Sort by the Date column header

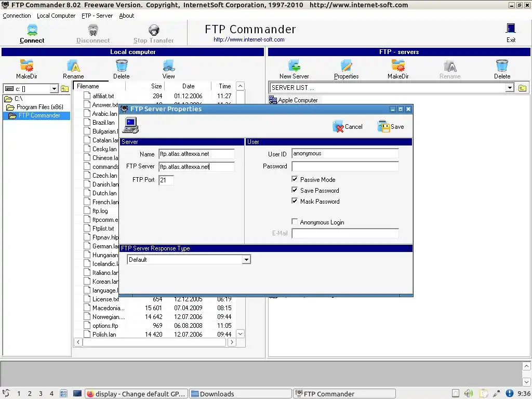[188, 86]
